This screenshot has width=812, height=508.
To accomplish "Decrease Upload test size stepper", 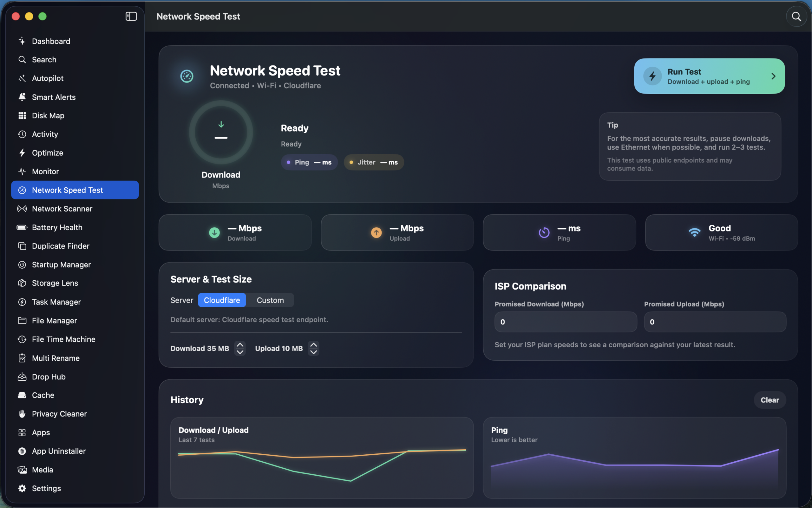I will coord(313,352).
